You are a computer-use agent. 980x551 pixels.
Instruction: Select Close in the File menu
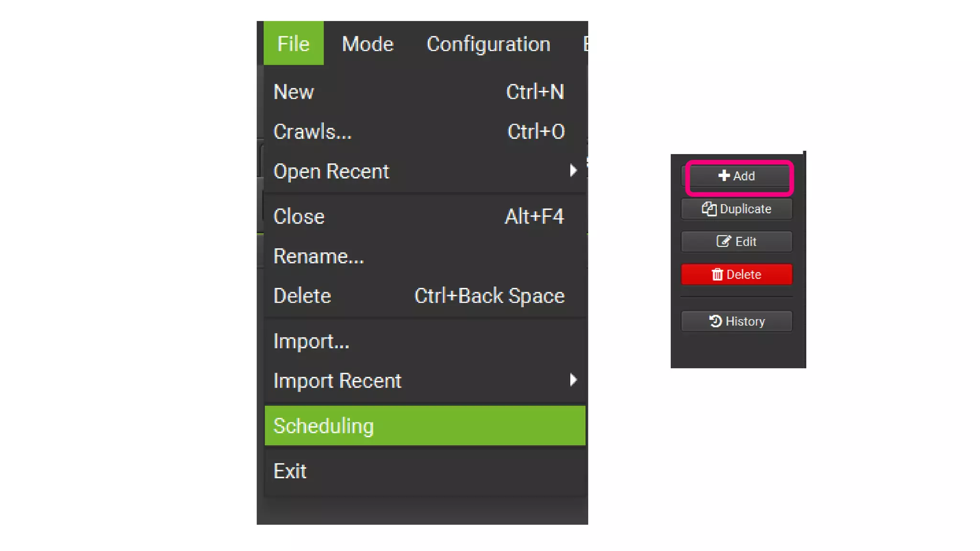coord(299,217)
